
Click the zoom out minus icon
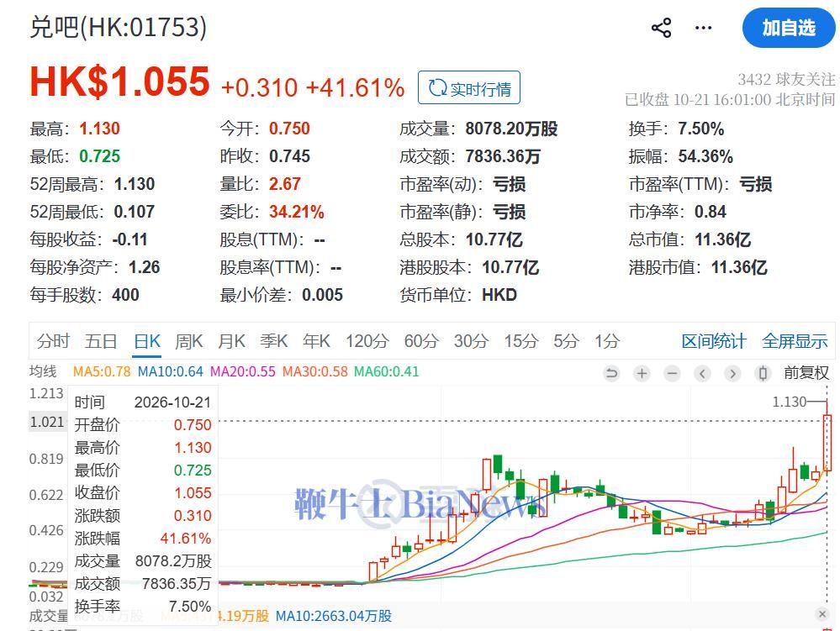pyautogui.click(x=673, y=372)
